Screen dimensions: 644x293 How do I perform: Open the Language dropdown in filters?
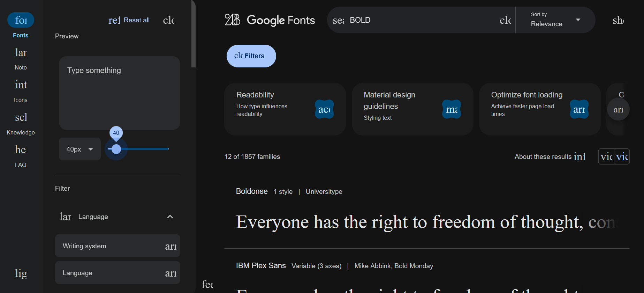(118, 273)
